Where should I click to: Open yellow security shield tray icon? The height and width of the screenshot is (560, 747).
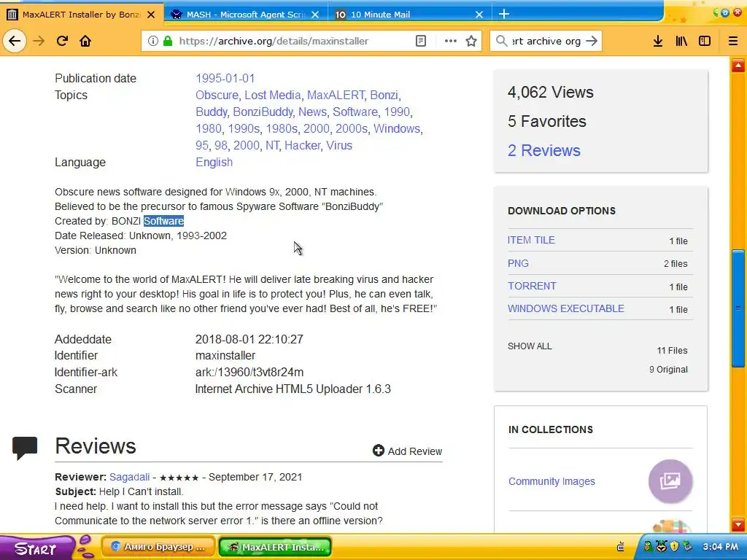coord(674,547)
